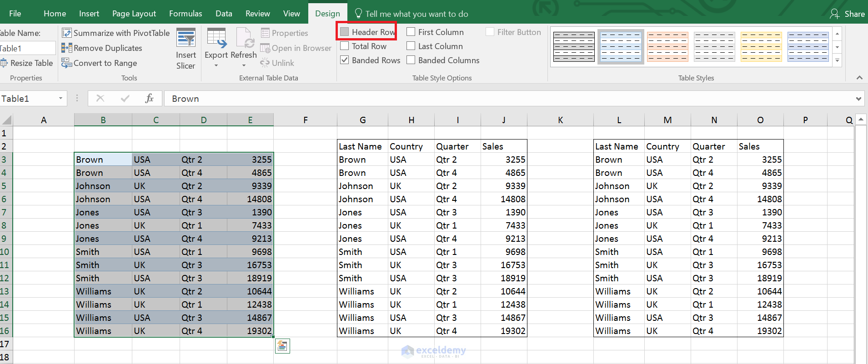Click the Export table icon

(x=216, y=38)
